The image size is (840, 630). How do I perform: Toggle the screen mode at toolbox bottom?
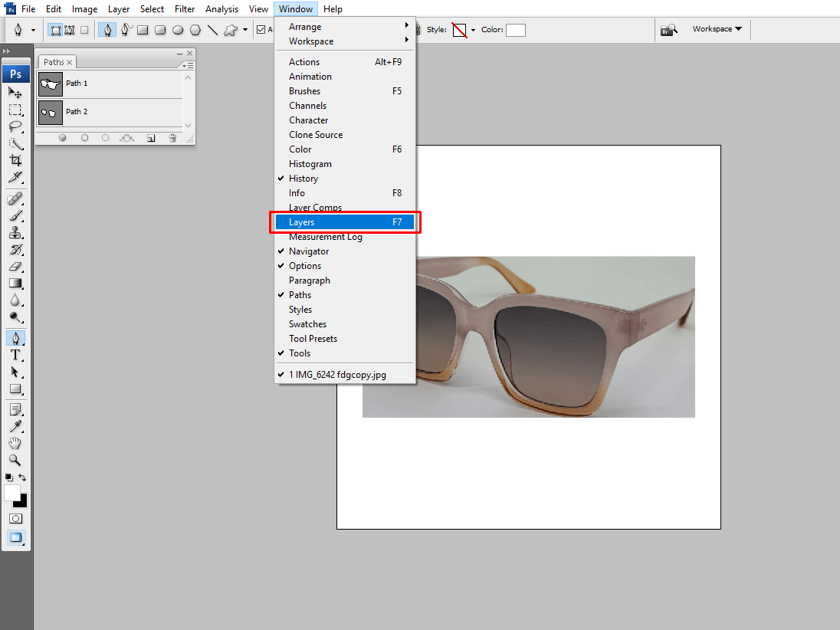coord(15,537)
